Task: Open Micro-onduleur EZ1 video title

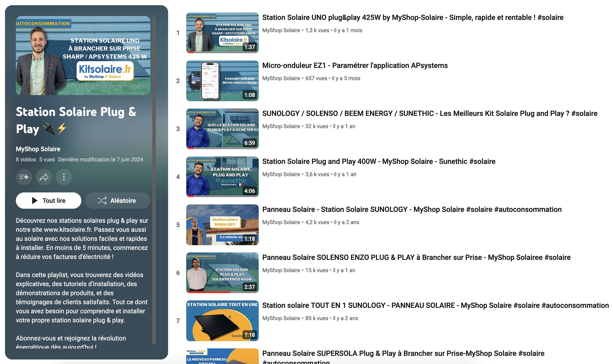Action: [x=355, y=65]
